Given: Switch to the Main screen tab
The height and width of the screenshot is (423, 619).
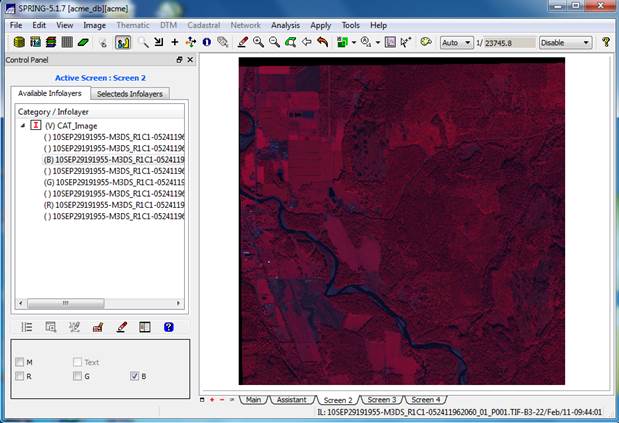Looking at the screenshot, I should [x=253, y=400].
